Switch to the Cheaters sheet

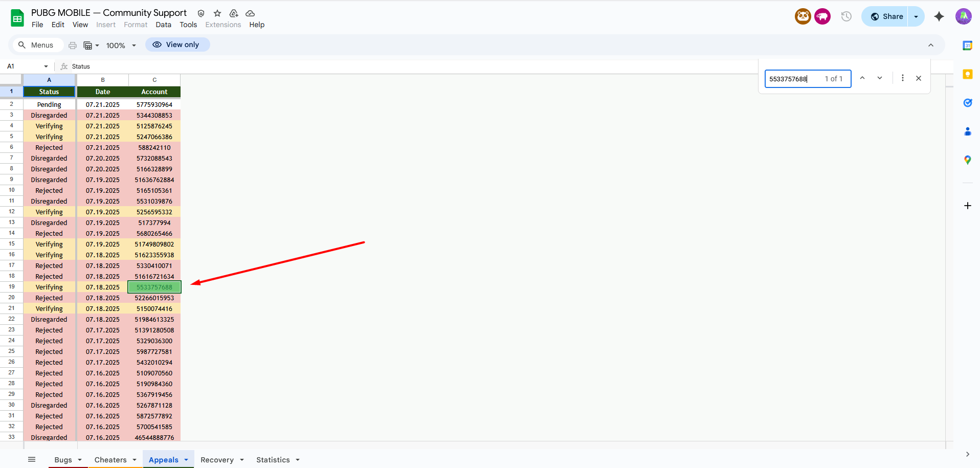110,460
